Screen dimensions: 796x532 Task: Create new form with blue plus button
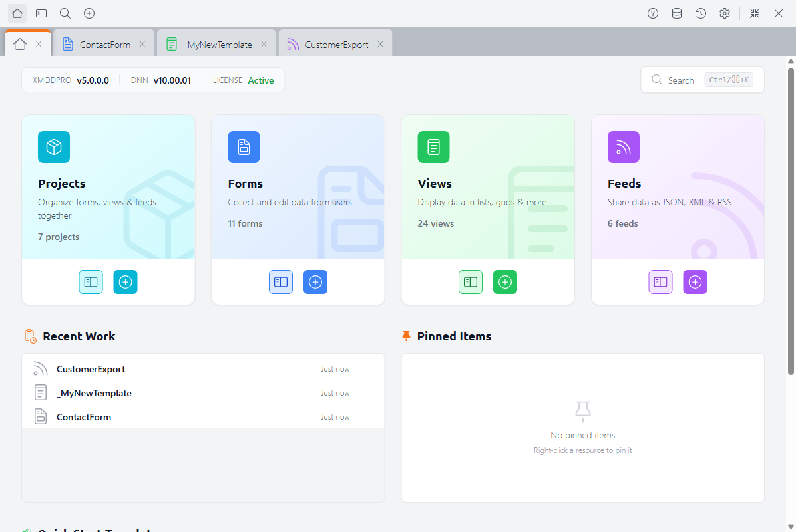pyautogui.click(x=315, y=282)
